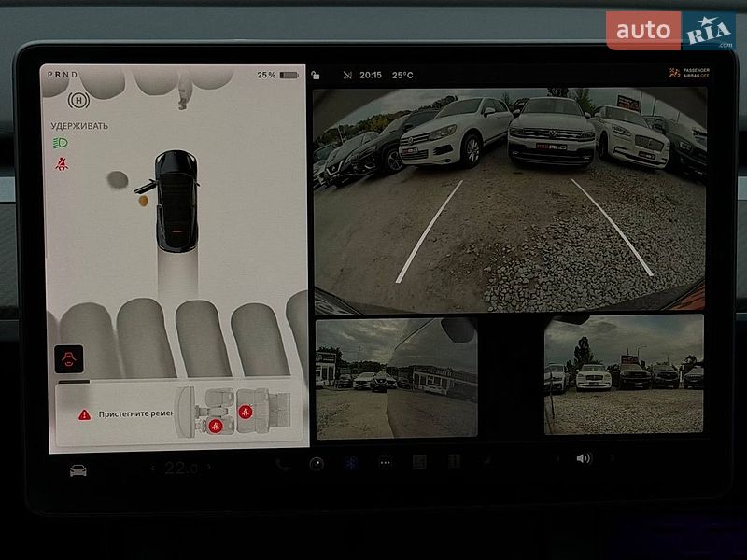Tap the passenger airbag off indicator
This screenshot has width=747, height=560.
tap(689, 73)
